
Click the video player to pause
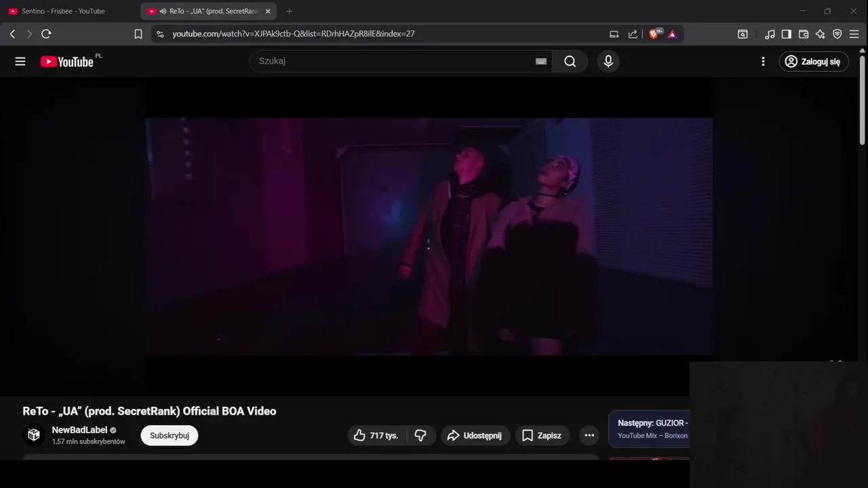(x=429, y=237)
